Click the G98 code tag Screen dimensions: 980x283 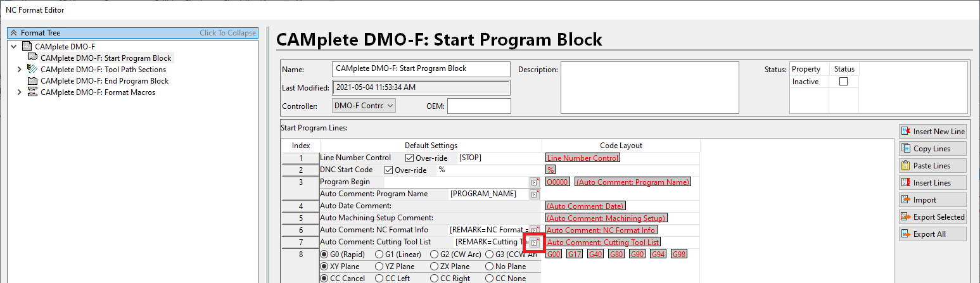coord(678,255)
